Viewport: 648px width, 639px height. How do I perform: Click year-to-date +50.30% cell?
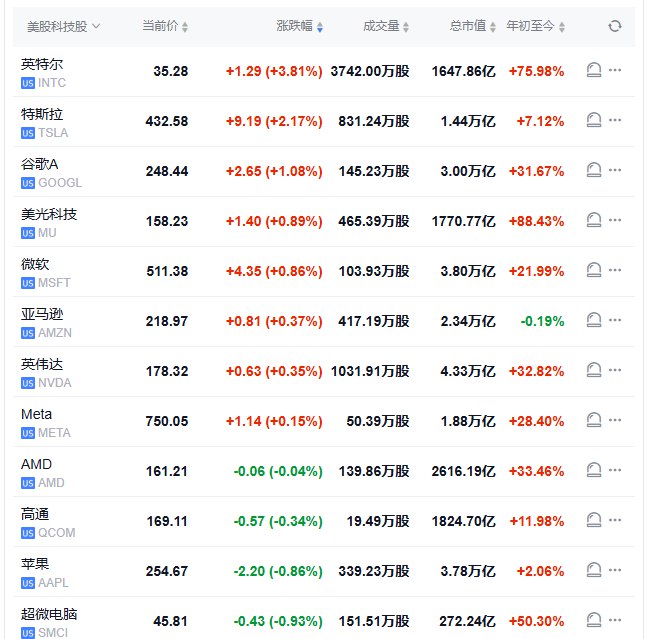[x=536, y=622]
